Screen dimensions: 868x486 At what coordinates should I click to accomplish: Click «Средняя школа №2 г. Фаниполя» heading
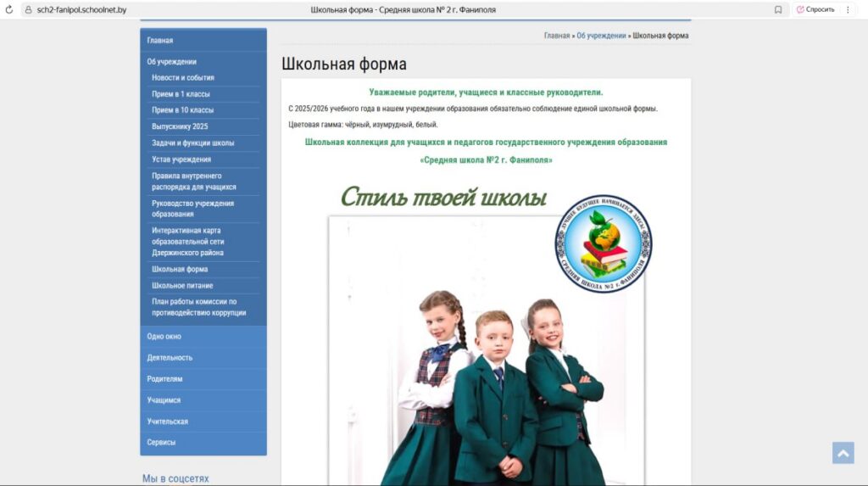coord(486,160)
